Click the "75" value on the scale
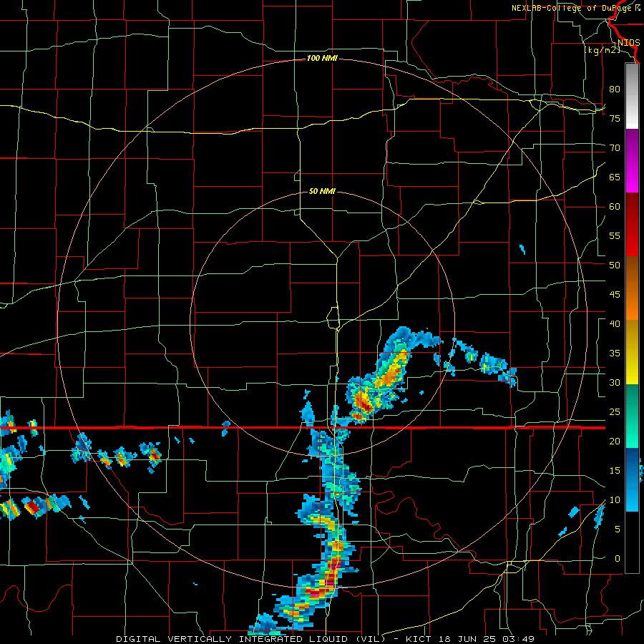 pyautogui.click(x=615, y=118)
